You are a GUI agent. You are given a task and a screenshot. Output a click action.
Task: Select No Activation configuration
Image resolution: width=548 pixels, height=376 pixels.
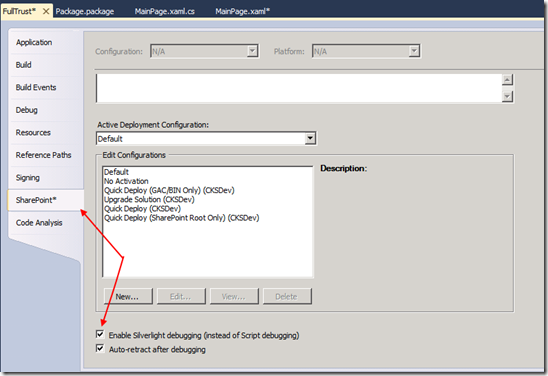[x=126, y=181]
